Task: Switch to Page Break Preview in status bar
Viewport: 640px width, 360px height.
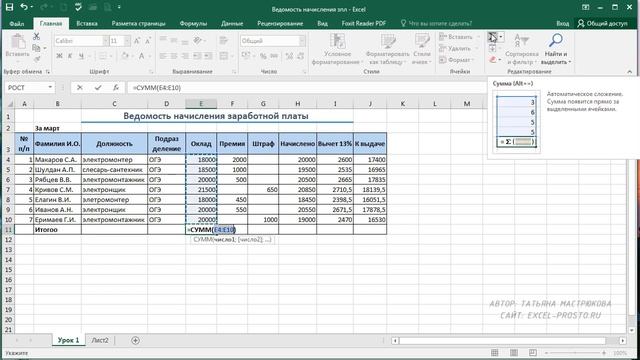Action: 533,352
